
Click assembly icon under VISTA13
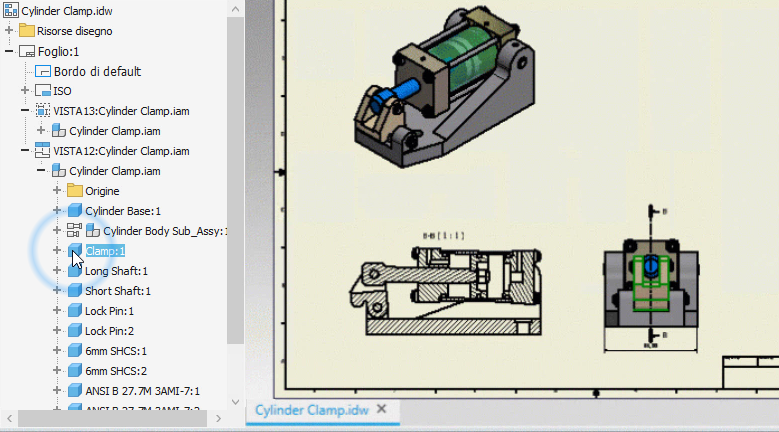59,131
